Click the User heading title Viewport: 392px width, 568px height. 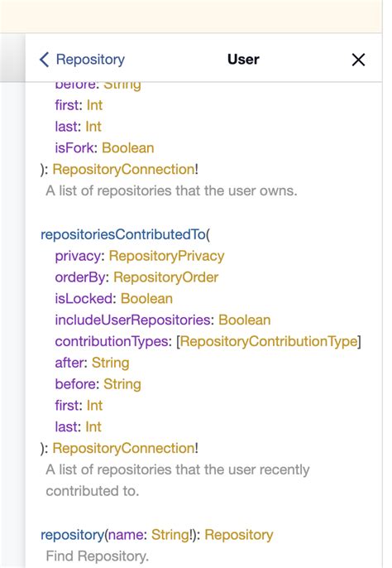click(x=243, y=60)
